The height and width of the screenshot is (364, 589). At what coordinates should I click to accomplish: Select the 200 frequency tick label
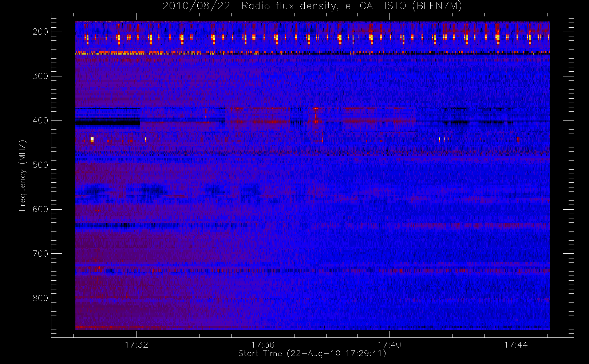click(x=40, y=32)
